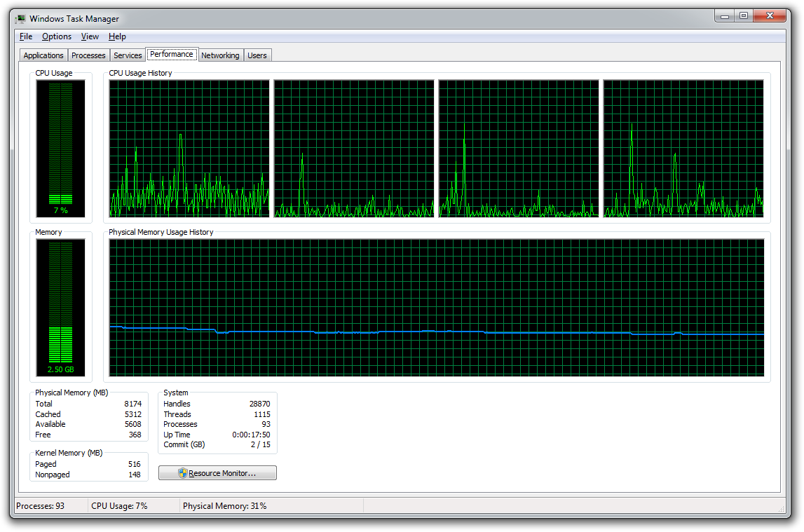Open the Help menu
804x532 pixels.
coord(117,36)
